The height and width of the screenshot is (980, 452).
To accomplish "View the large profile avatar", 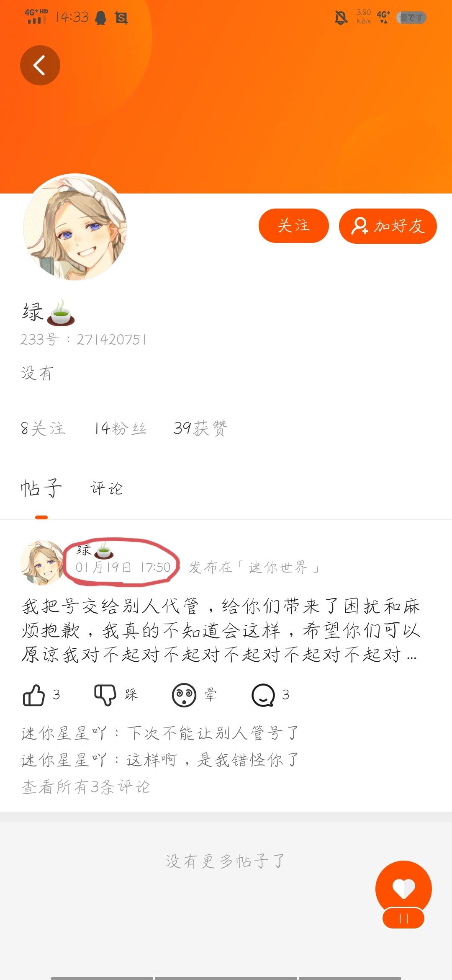I will pos(75,227).
